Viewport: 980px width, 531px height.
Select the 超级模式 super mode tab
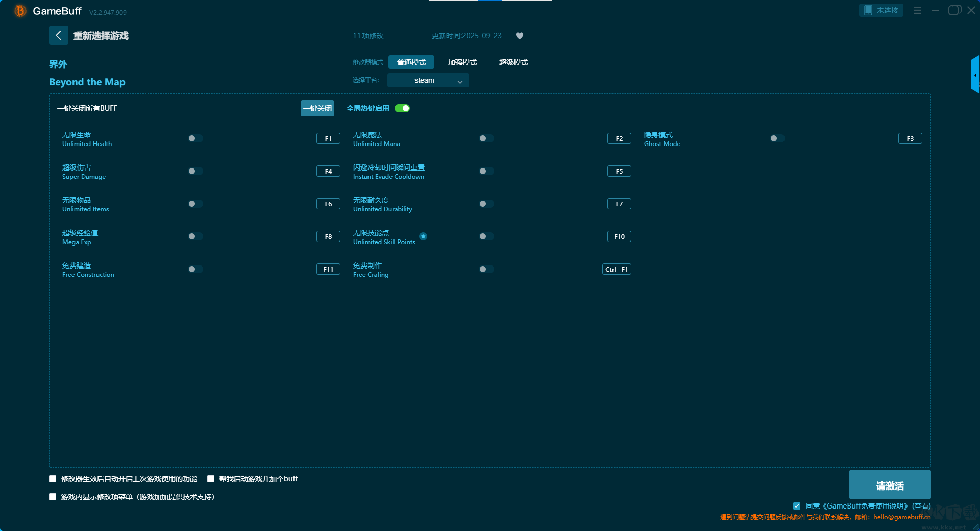[x=513, y=62]
